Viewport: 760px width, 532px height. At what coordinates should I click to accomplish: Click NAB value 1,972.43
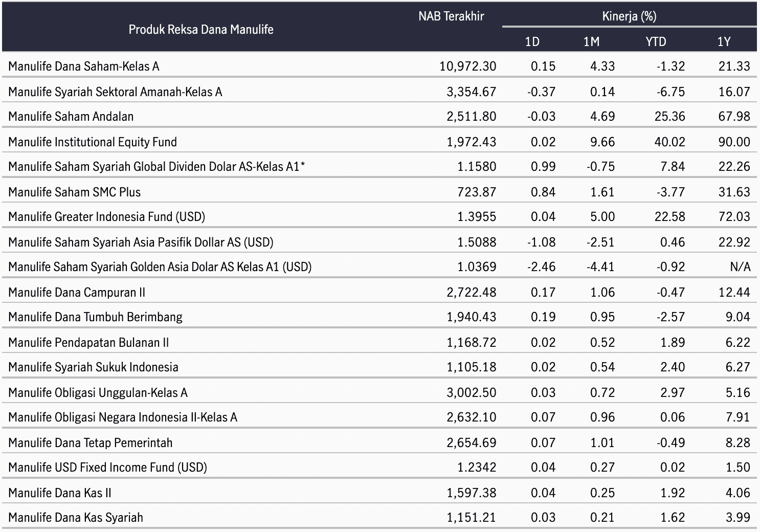[x=472, y=142]
